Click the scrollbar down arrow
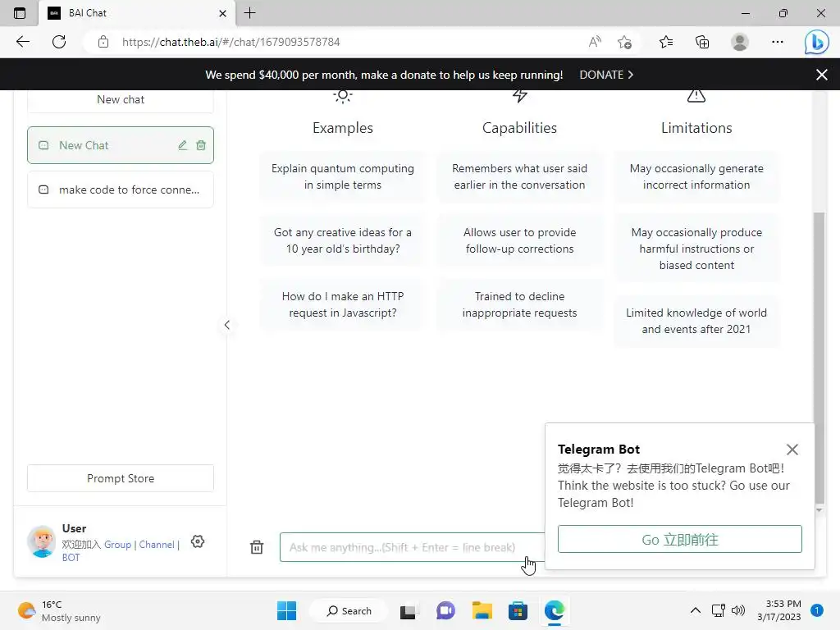The width and height of the screenshot is (840, 630). point(819,510)
